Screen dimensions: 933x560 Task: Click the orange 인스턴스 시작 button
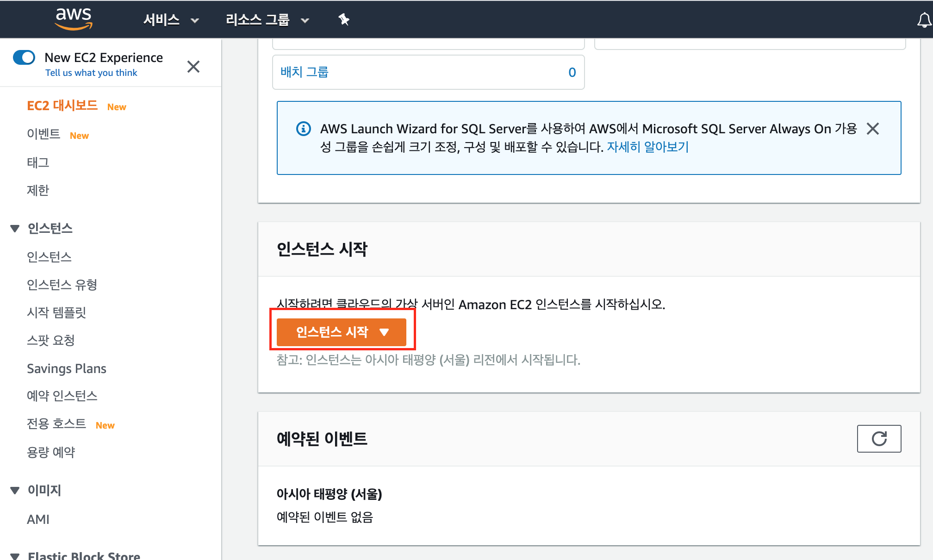tap(341, 332)
